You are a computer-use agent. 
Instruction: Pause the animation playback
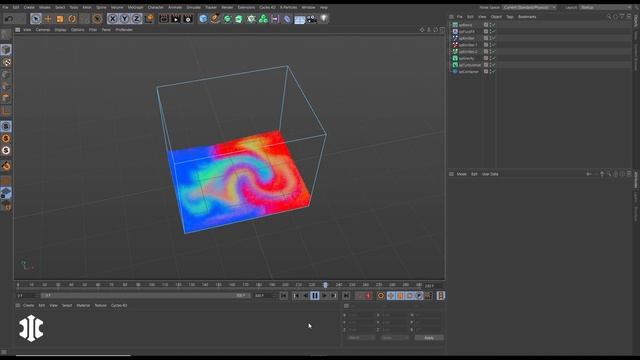click(x=315, y=296)
